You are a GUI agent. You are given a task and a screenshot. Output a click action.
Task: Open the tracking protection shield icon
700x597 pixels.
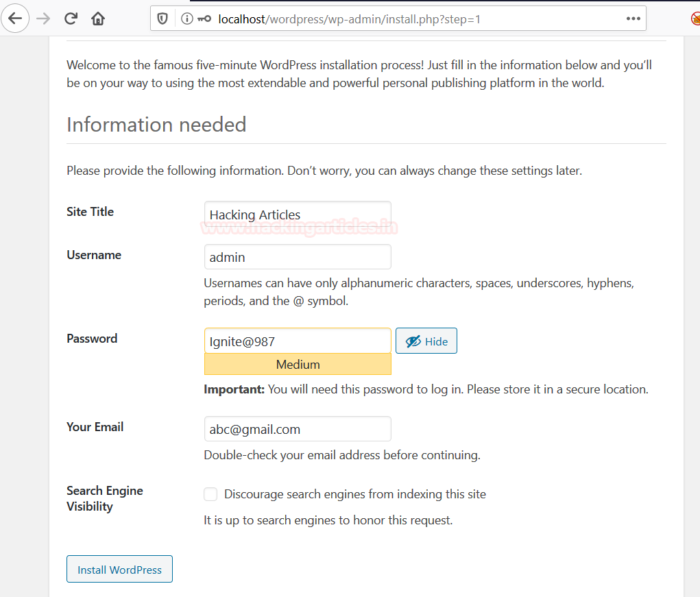coord(162,19)
